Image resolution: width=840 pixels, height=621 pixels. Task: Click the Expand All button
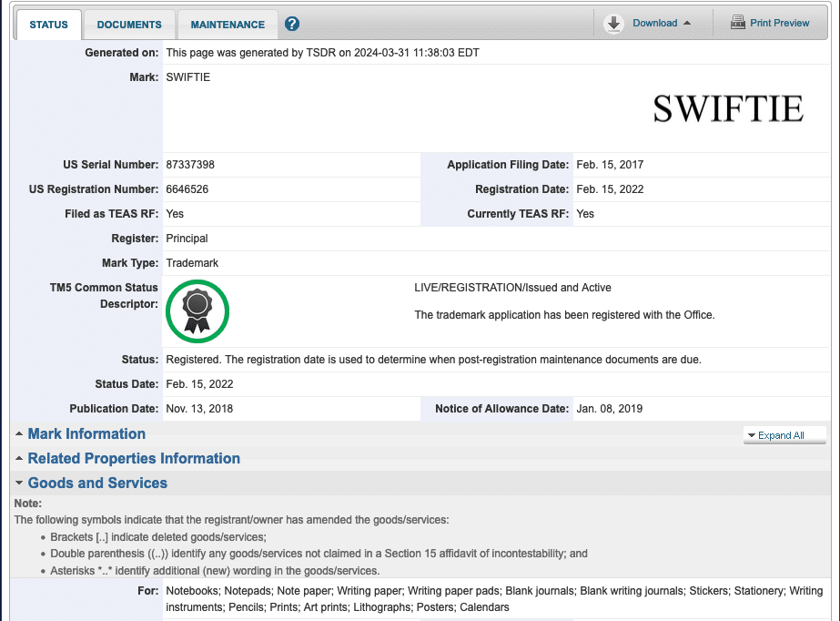click(784, 435)
